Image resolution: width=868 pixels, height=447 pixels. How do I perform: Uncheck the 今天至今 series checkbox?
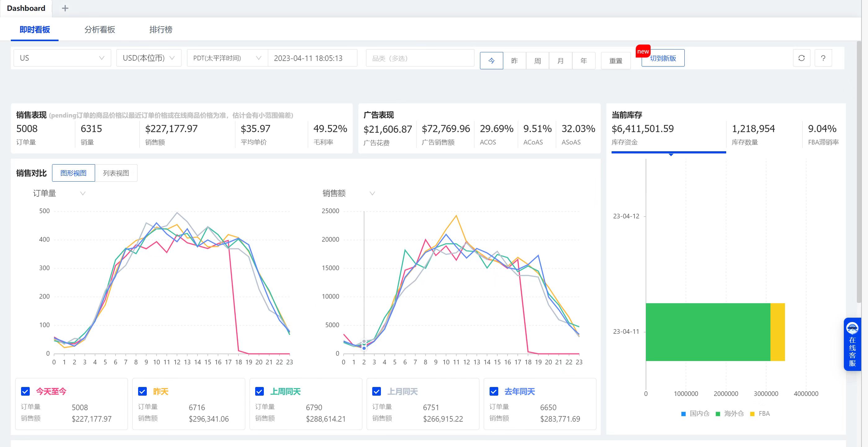pos(25,391)
